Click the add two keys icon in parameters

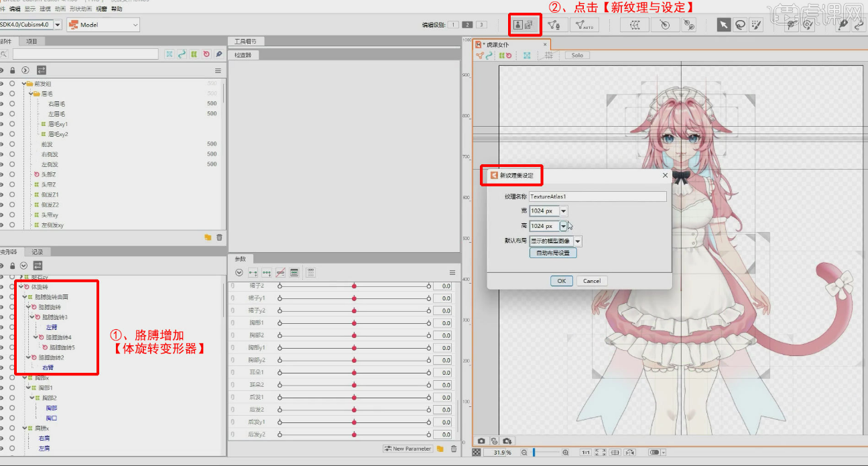coord(253,273)
